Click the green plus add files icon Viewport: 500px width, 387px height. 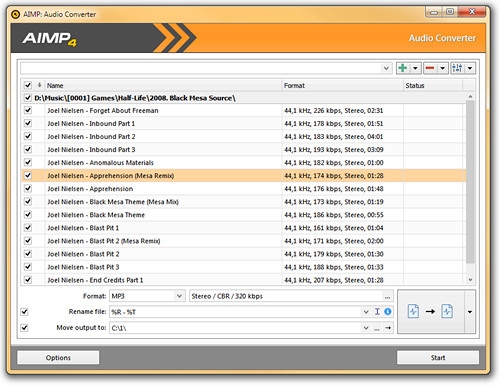pyautogui.click(x=403, y=68)
